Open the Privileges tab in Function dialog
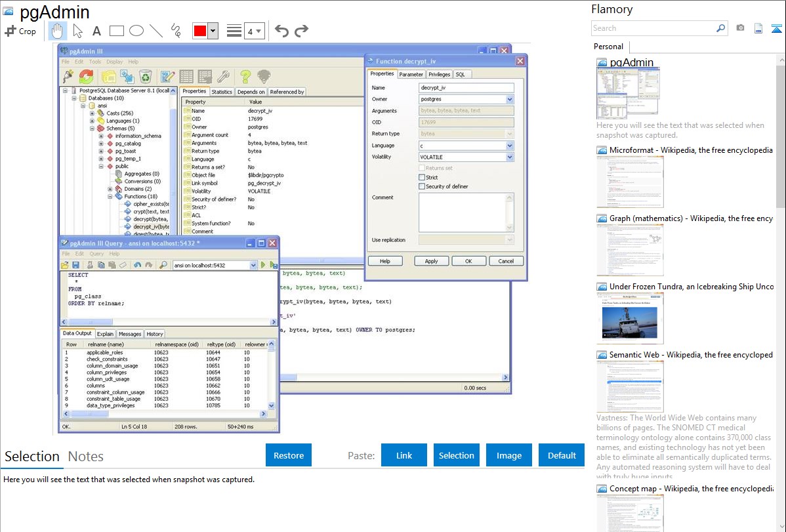Screen dimensions: 786x532 point(439,74)
